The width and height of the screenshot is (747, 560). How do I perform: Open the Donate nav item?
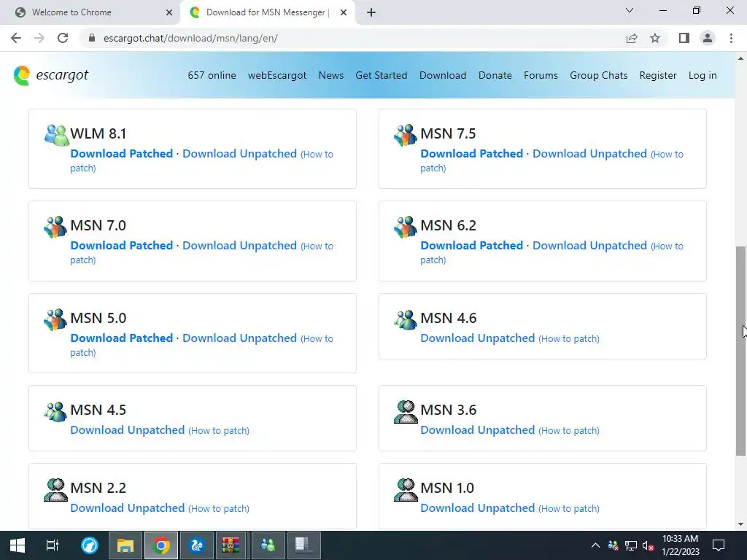(x=495, y=75)
